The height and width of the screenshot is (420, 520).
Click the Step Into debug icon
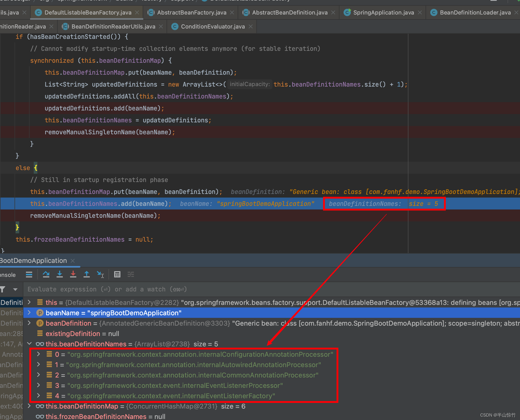[60, 275]
